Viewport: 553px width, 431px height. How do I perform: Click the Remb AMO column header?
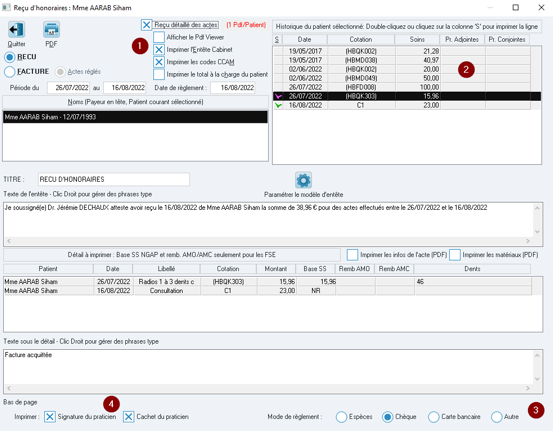pyautogui.click(x=354, y=269)
